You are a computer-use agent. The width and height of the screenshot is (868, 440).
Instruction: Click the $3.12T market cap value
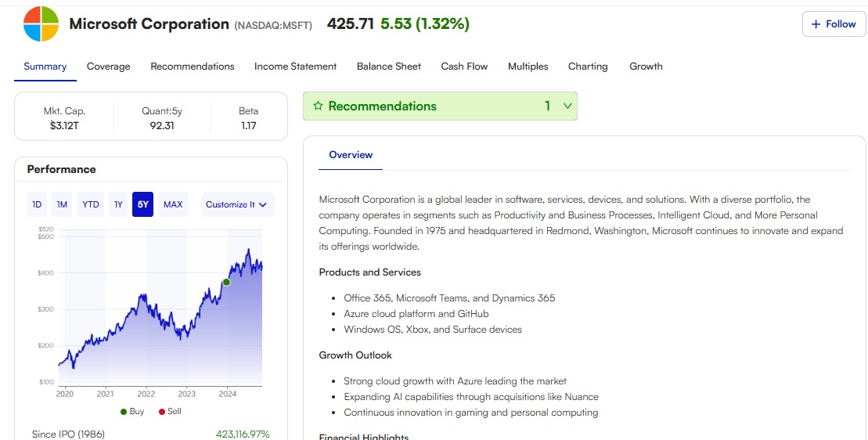64,125
